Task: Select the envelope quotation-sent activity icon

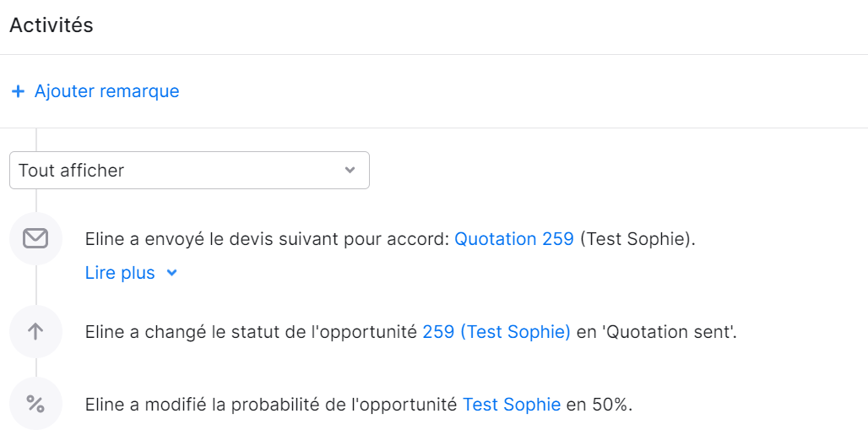Action: click(35, 239)
